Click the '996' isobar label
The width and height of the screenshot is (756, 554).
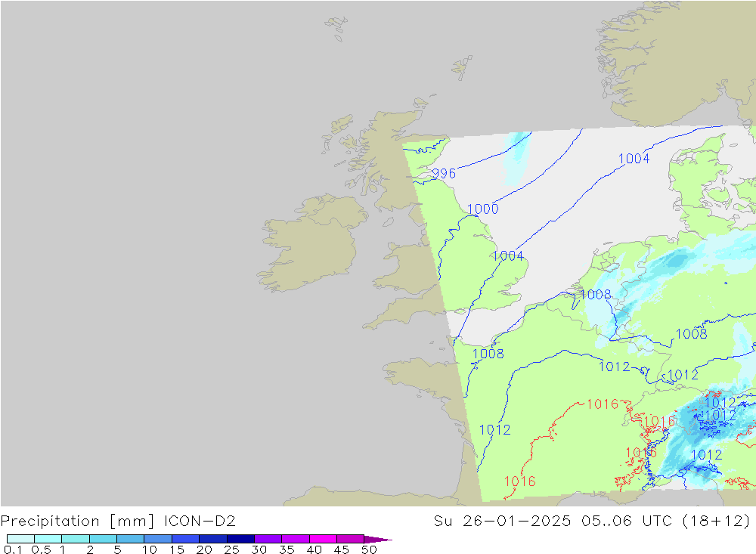click(x=444, y=173)
